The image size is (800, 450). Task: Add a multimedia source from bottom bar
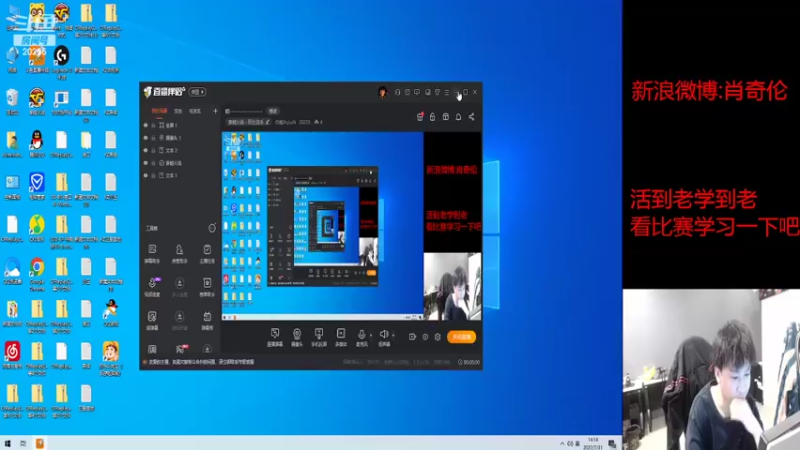(341, 337)
